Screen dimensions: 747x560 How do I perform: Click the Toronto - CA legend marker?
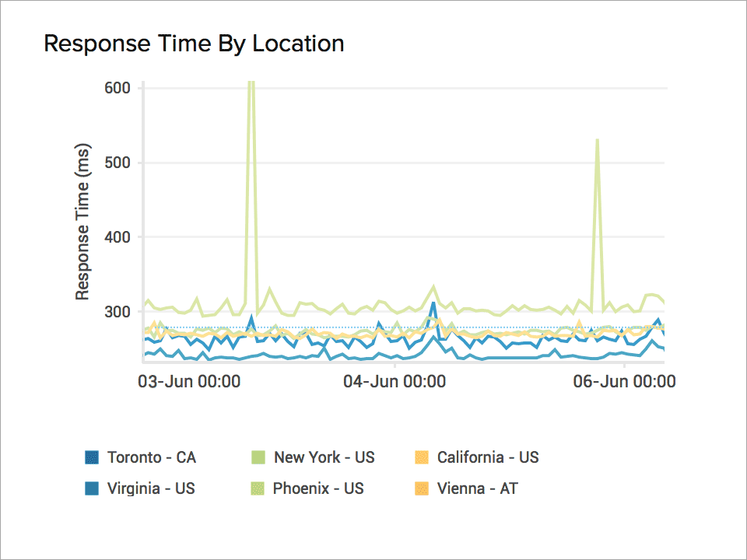click(93, 457)
